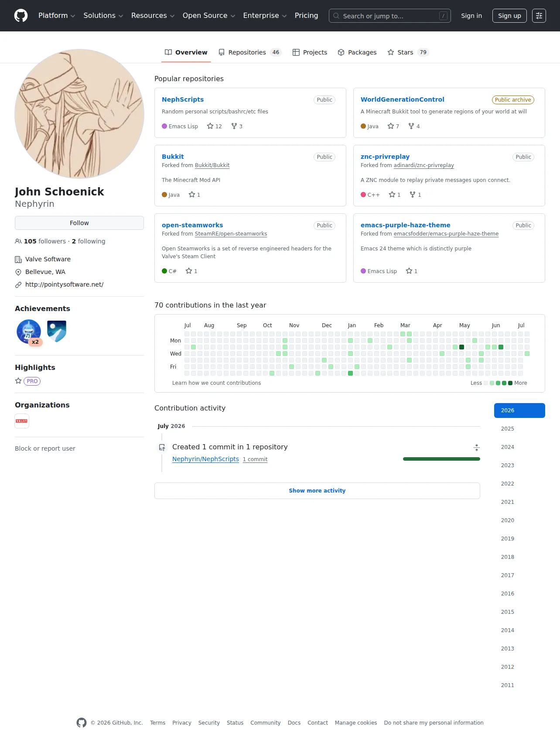Open the emacsfodder/emacs-purple-haze-theme upstream link
The image size is (560, 746).
pos(446,234)
